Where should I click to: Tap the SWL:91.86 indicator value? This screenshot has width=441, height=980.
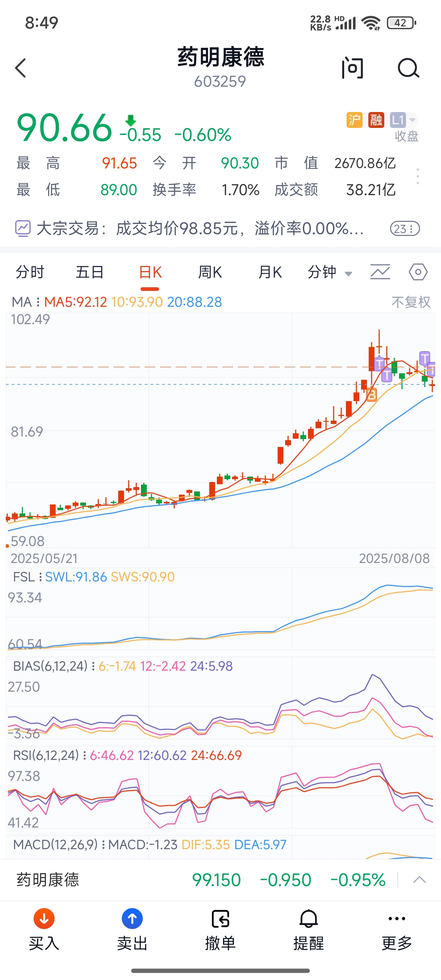[x=76, y=577]
